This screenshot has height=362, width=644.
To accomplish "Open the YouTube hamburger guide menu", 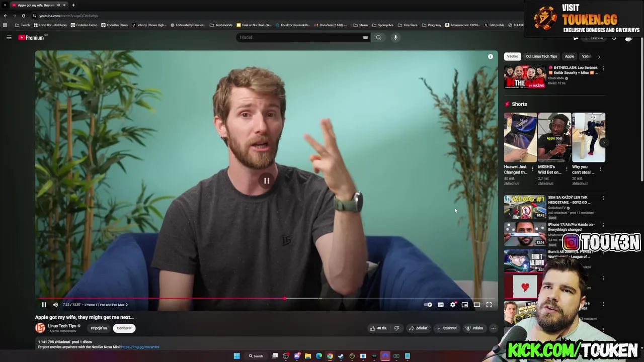I will 9,37.
